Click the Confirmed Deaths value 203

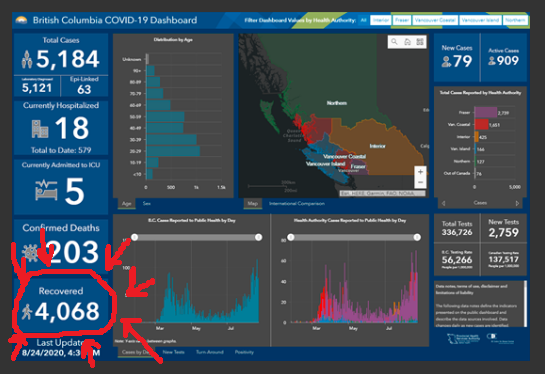[x=74, y=252]
